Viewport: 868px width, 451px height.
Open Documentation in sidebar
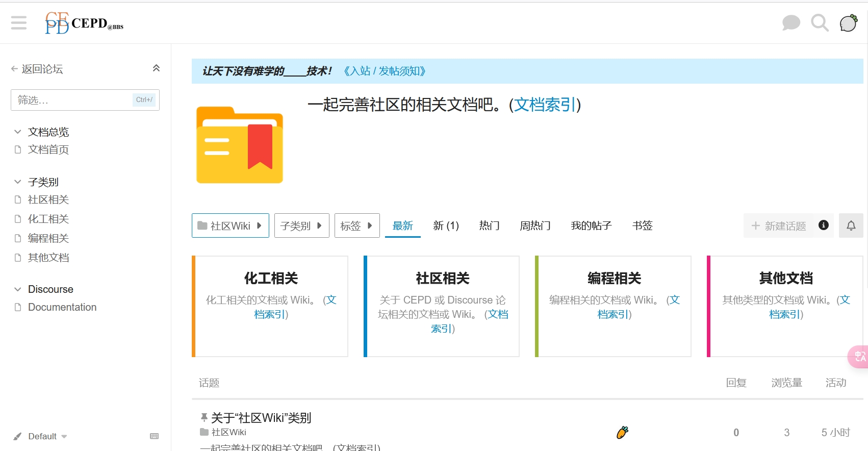62,307
